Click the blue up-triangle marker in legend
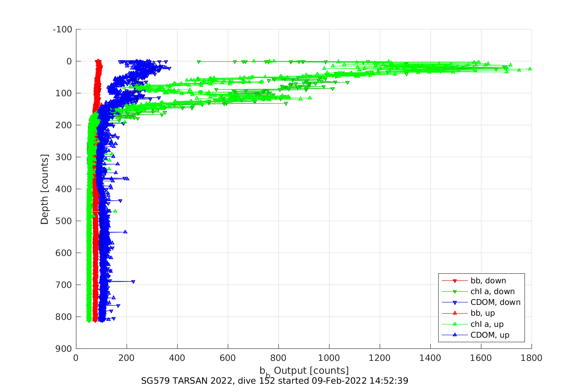Image resolution: width=588 pixels, height=392 pixels. (454, 335)
